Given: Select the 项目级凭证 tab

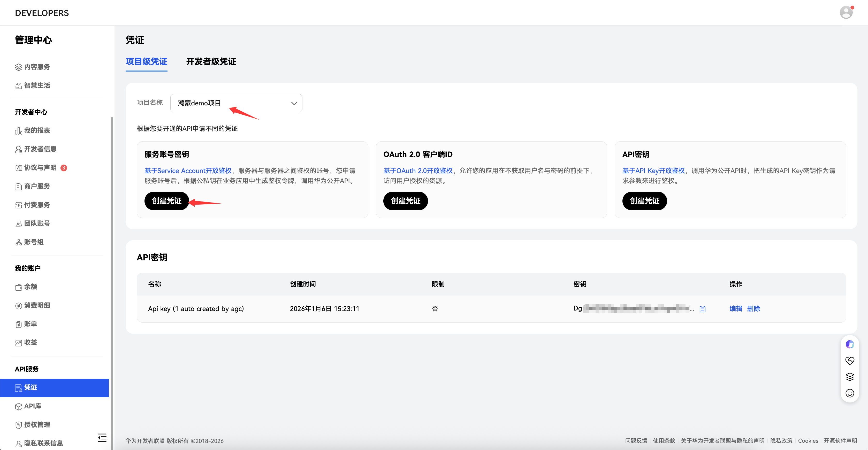Looking at the screenshot, I should 146,62.
